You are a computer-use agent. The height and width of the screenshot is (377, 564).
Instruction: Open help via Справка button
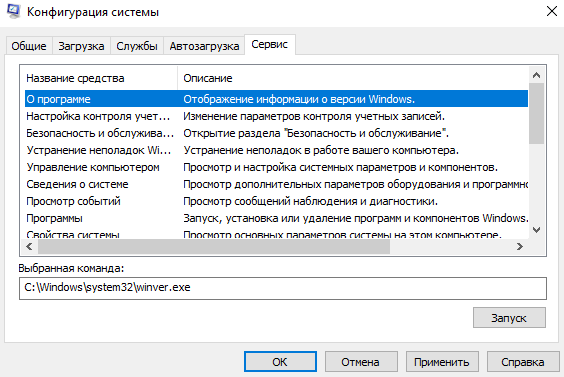coord(523,362)
